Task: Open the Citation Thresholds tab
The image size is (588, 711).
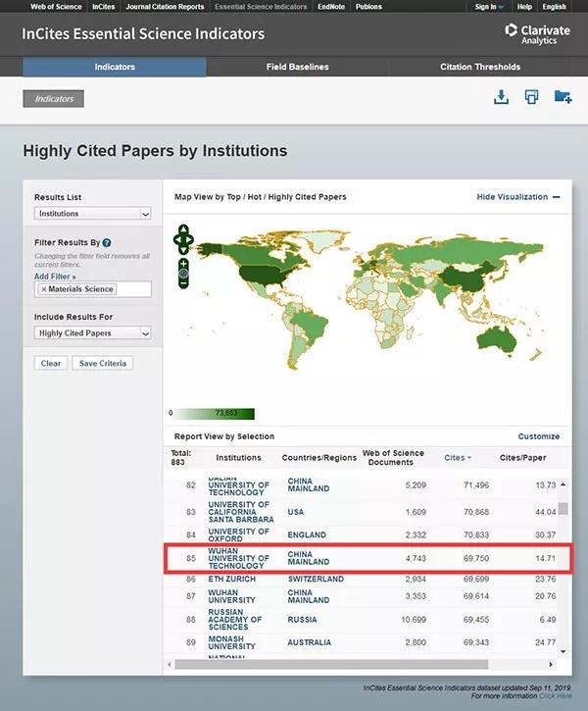Action: (x=481, y=68)
